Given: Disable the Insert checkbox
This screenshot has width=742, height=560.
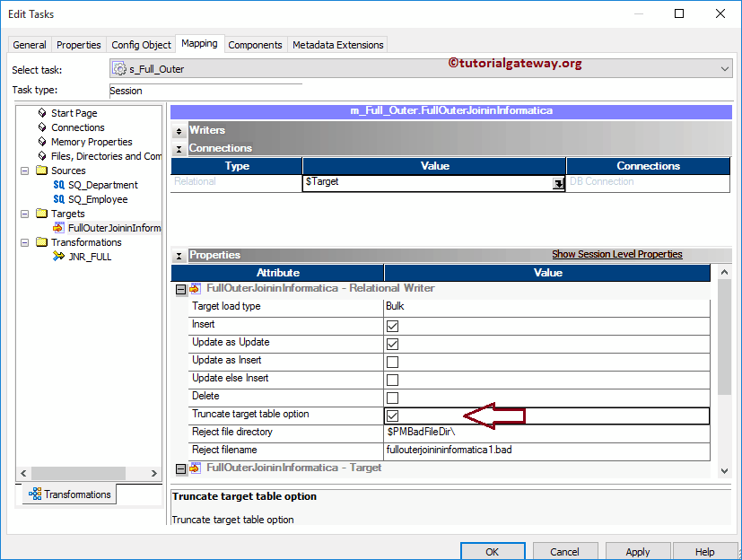Looking at the screenshot, I should pyautogui.click(x=392, y=326).
